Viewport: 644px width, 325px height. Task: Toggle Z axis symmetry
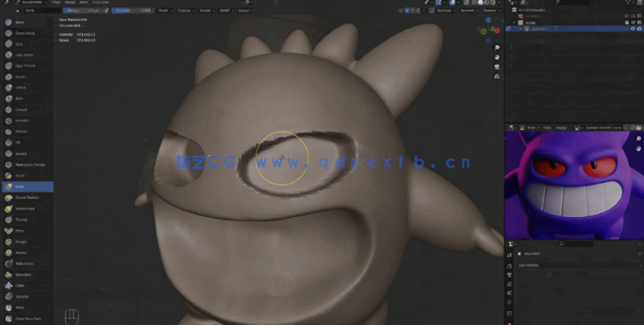coord(417,10)
